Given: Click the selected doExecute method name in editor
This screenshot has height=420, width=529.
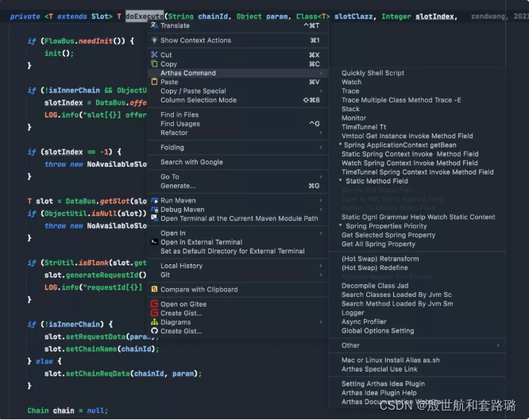Looking at the screenshot, I should coord(145,16).
